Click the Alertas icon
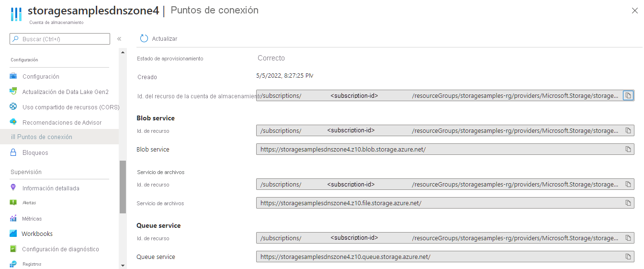The width and height of the screenshot is (644, 269). tap(13, 203)
